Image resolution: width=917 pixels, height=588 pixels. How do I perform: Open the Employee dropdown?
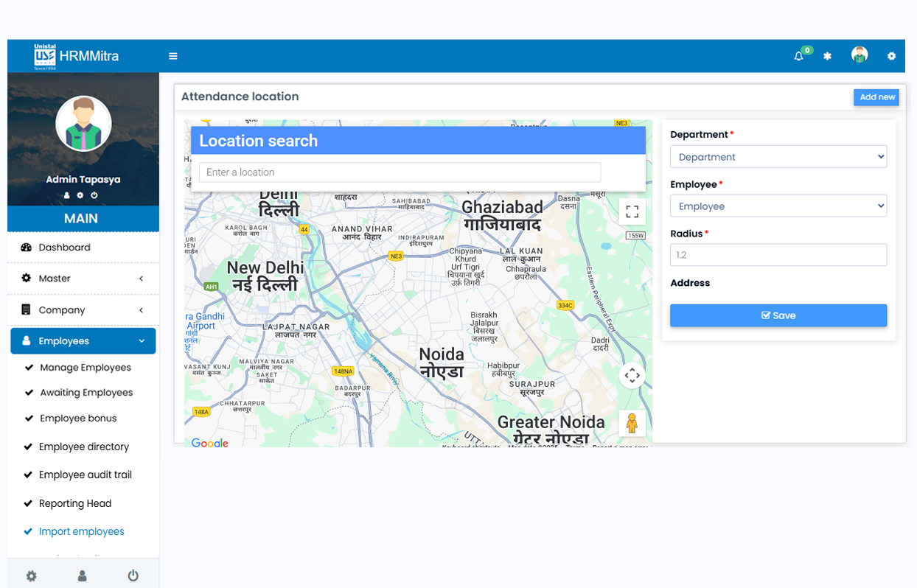tap(778, 206)
